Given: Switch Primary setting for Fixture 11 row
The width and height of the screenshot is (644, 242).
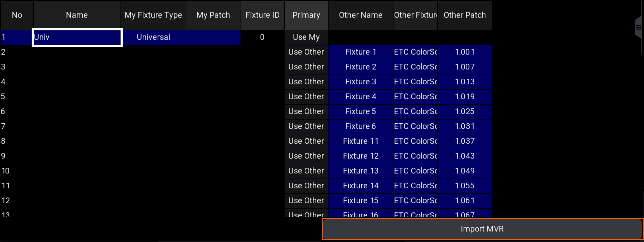Looking at the screenshot, I should [x=306, y=141].
